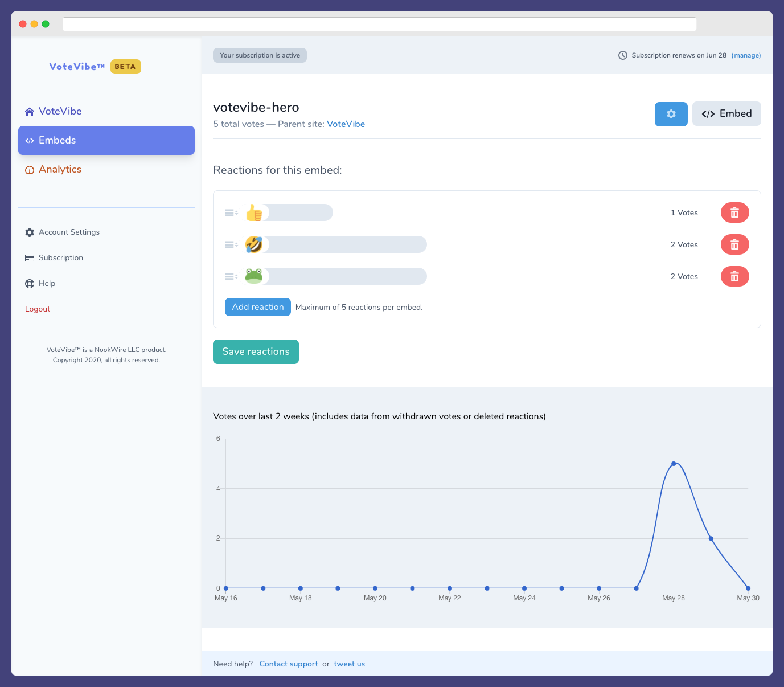Click the VoteVibe logo
784x687 pixels.
[77, 67]
